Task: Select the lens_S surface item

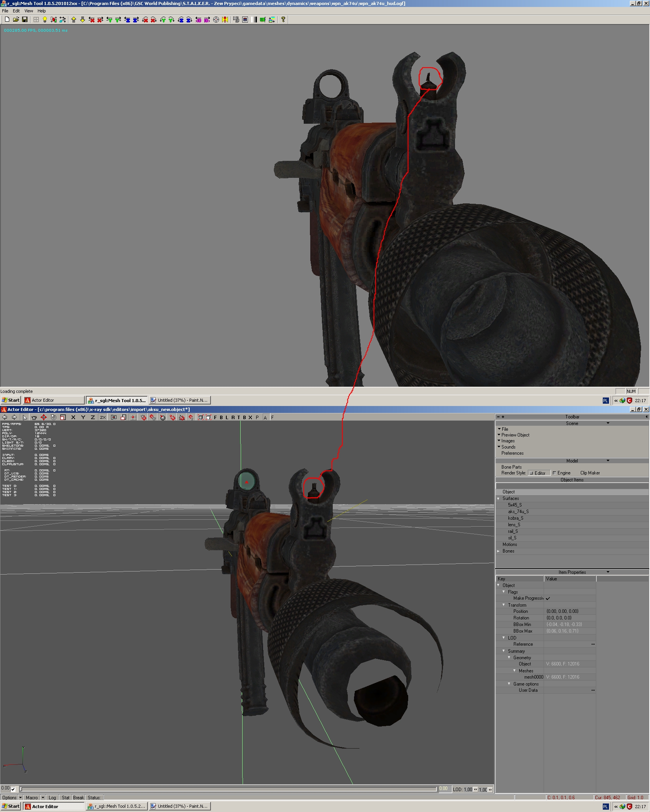Action: [514, 525]
